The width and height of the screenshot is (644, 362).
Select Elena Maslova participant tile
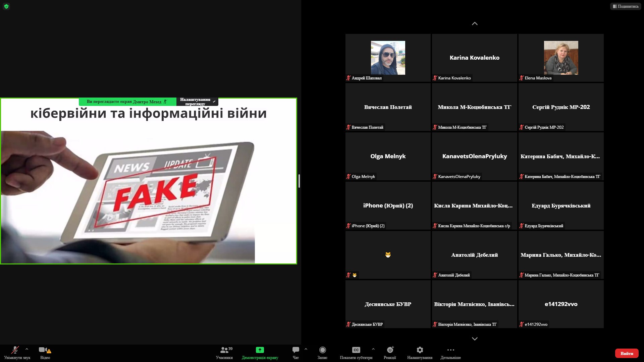tap(561, 58)
